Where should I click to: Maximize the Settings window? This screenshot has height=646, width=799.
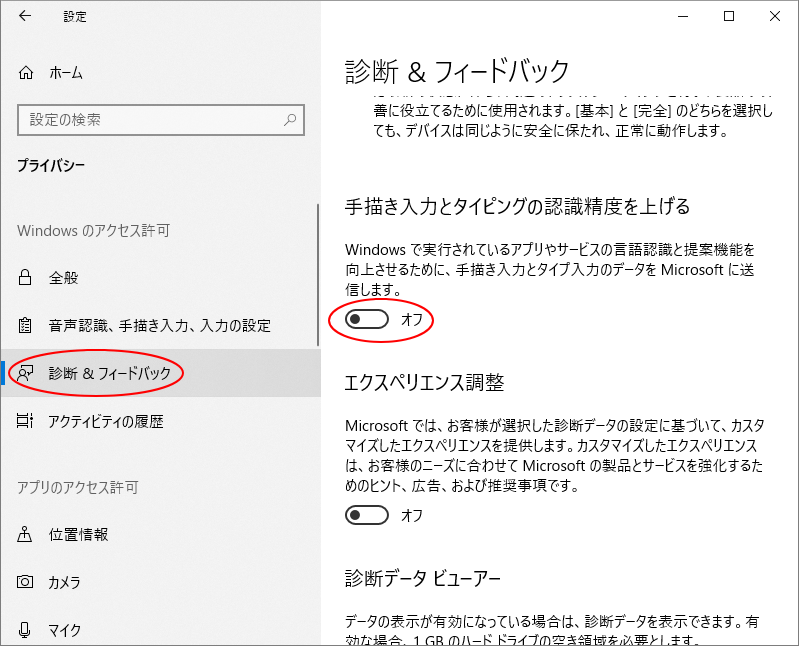[x=729, y=16]
